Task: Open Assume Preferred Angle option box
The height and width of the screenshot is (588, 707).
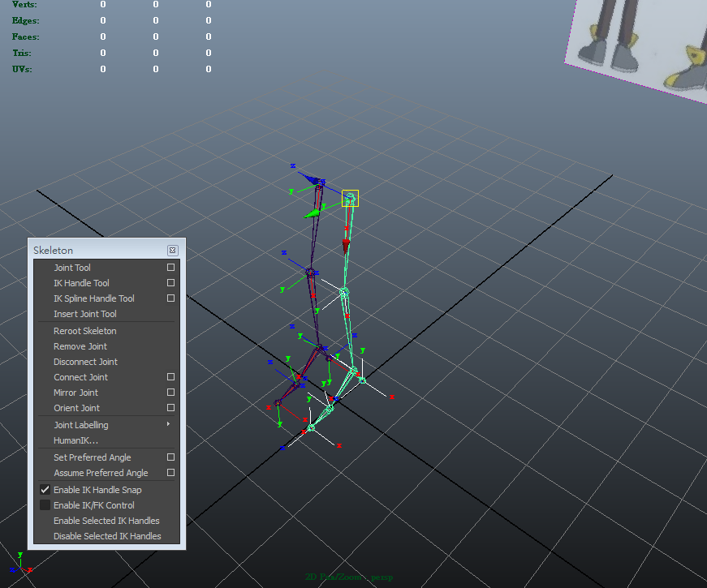Action: pos(170,473)
